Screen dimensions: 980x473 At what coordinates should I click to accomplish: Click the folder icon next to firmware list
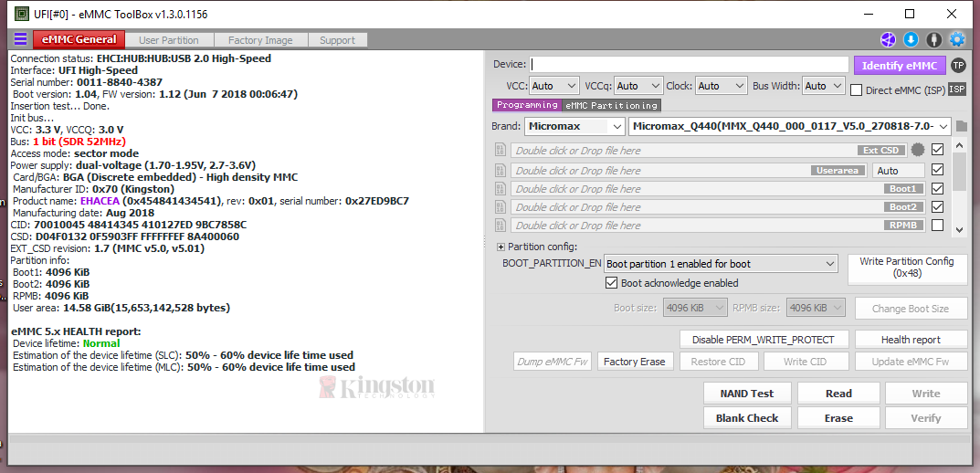click(961, 126)
